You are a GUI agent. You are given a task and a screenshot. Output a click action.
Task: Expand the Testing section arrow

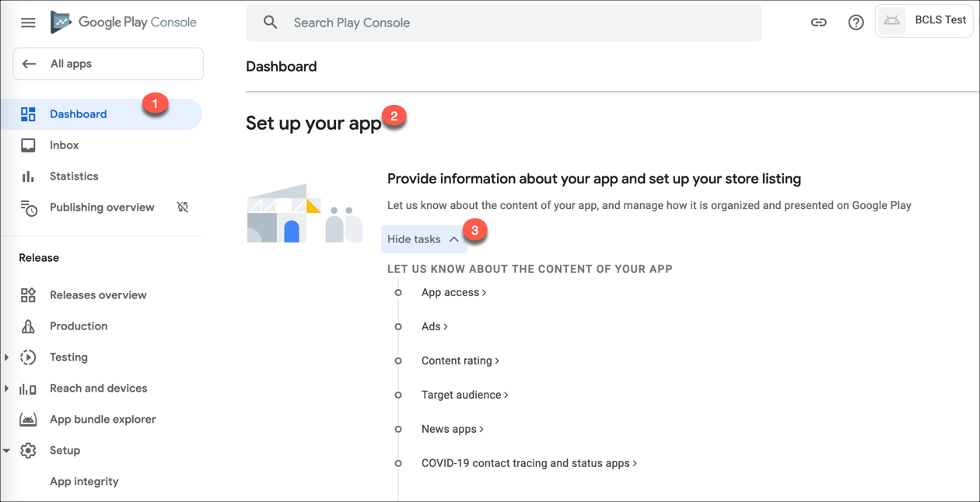click(x=7, y=357)
